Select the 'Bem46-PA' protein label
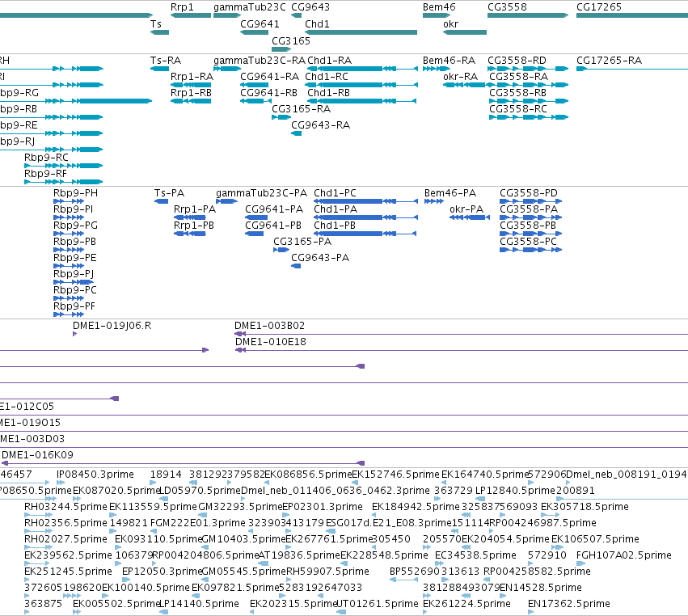Viewport: 688px width, 616px height. tap(450, 193)
